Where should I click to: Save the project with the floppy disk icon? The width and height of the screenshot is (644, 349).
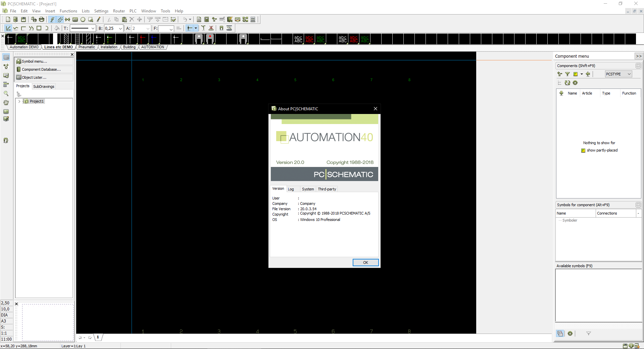23,19
